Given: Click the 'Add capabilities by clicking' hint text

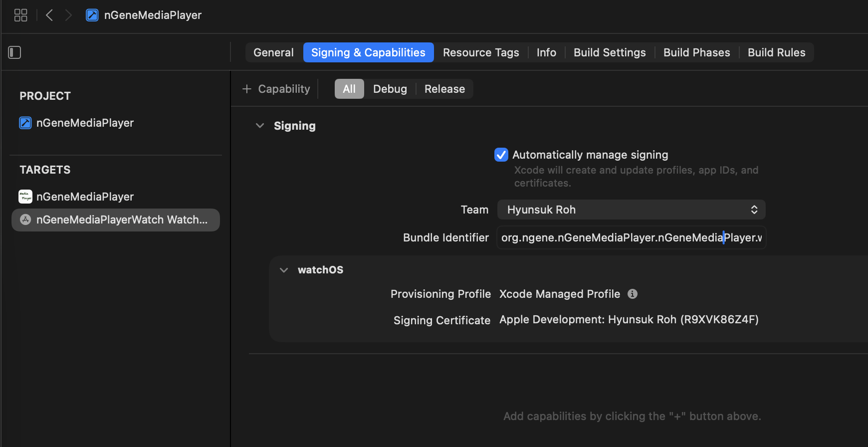Looking at the screenshot, I should (632, 416).
